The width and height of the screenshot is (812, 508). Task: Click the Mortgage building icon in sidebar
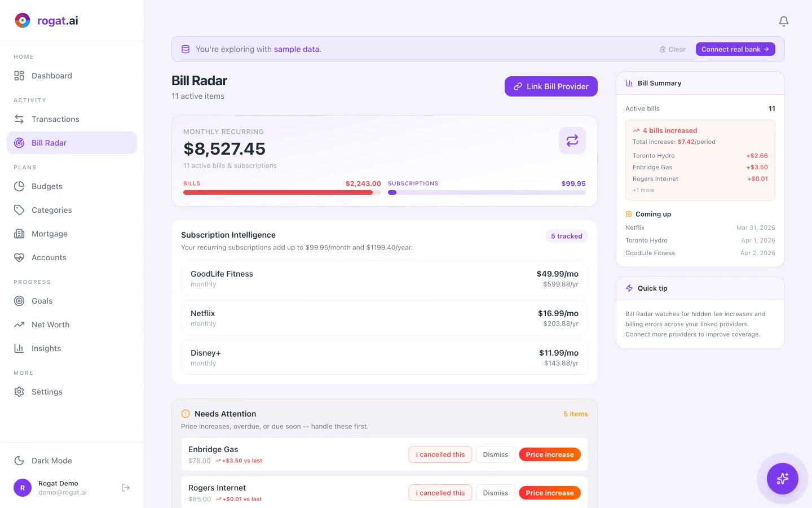(19, 234)
